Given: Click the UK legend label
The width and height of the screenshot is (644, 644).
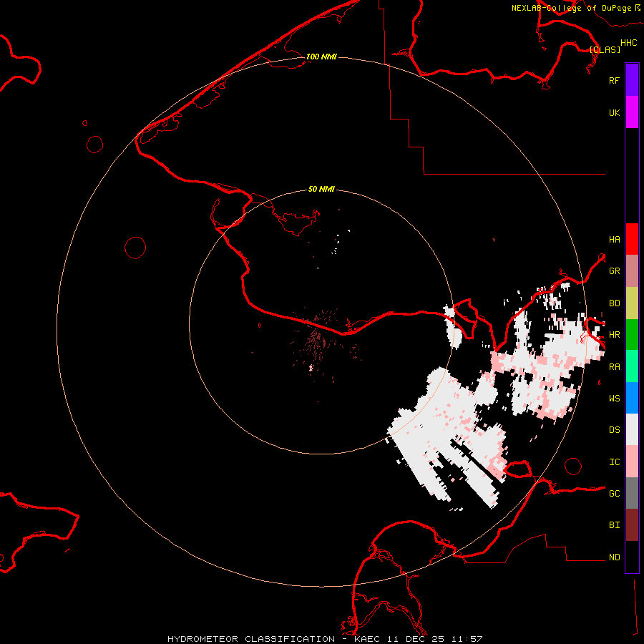Looking at the screenshot, I should [x=614, y=112].
